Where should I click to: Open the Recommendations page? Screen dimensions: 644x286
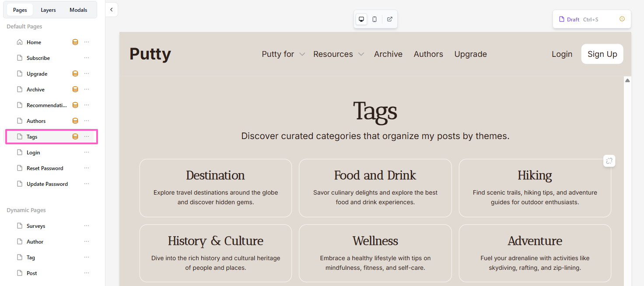pos(46,105)
